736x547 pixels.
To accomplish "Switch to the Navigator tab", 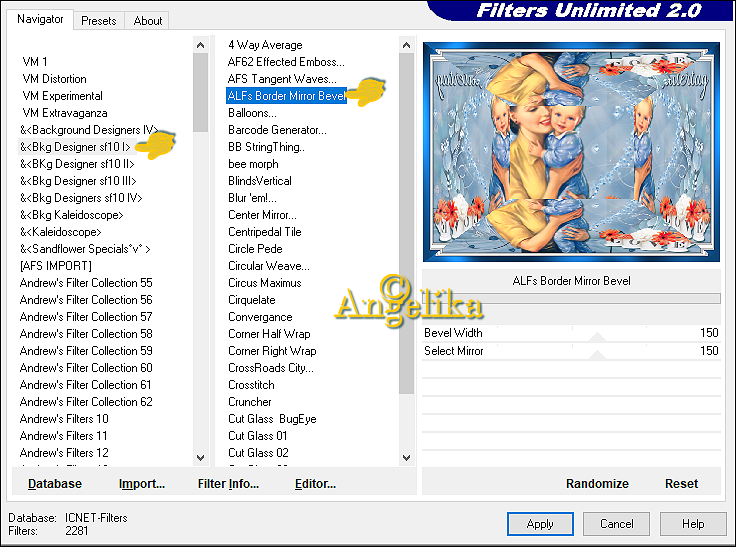I will pyautogui.click(x=40, y=19).
